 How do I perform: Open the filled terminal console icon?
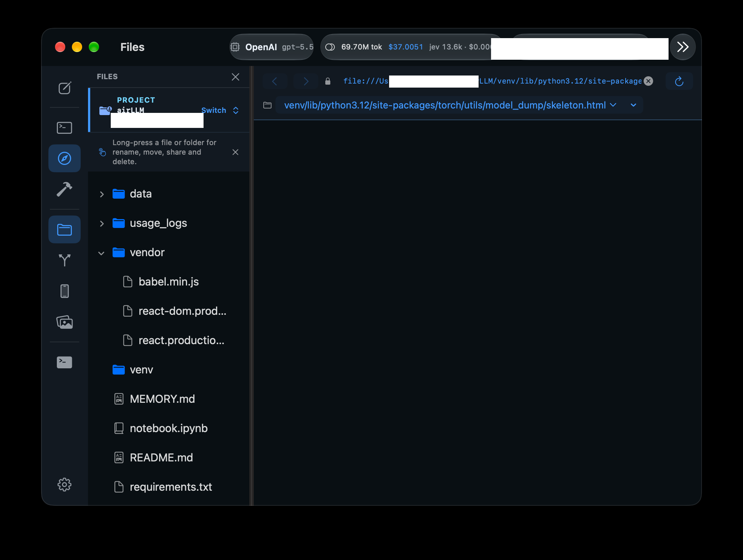point(65,362)
